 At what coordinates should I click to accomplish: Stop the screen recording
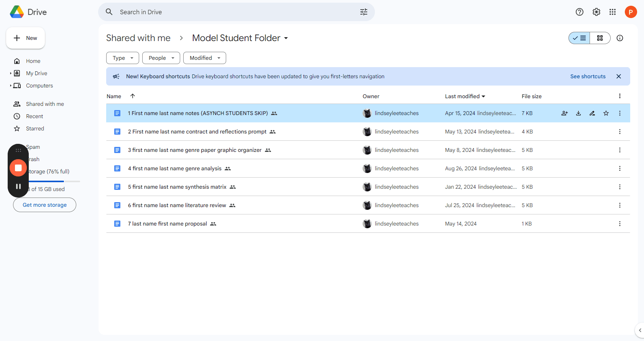tap(18, 168)
